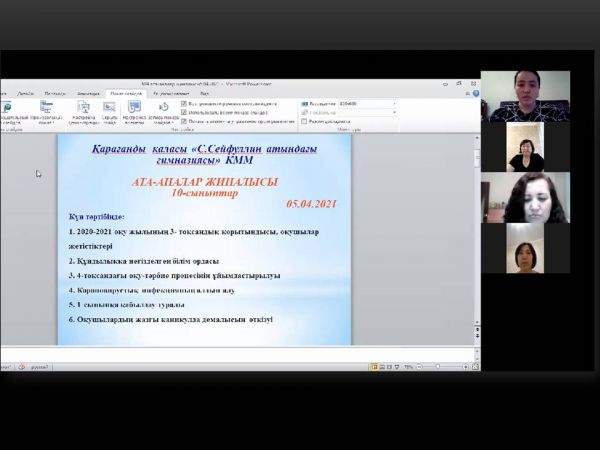
Task: Toggle the Use Timings checkbox
Action: tap(184, 112)
